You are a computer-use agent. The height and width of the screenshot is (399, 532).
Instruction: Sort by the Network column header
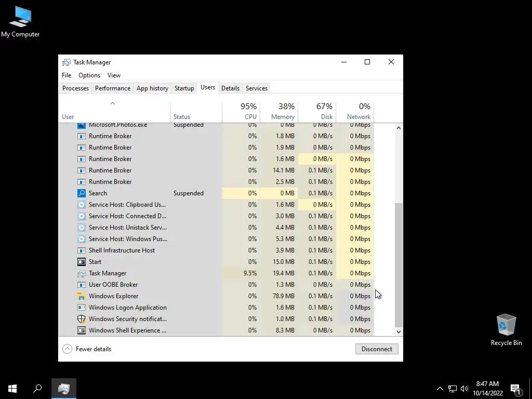click(x=355, y=112)
